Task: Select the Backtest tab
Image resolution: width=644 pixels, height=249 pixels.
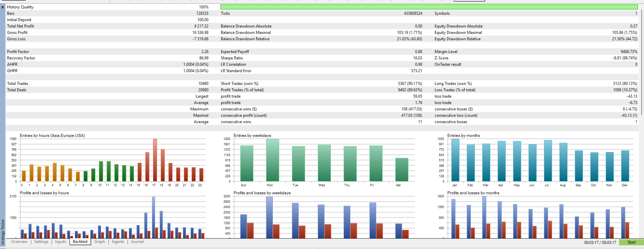Action: (80, 242)
